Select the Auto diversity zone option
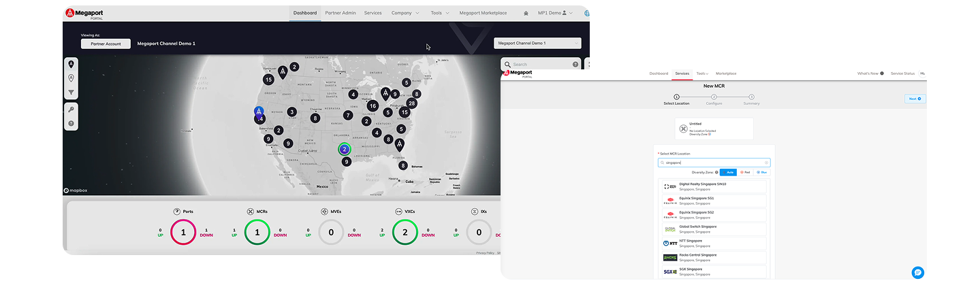980x285 pixels. [x=728, y=172]
